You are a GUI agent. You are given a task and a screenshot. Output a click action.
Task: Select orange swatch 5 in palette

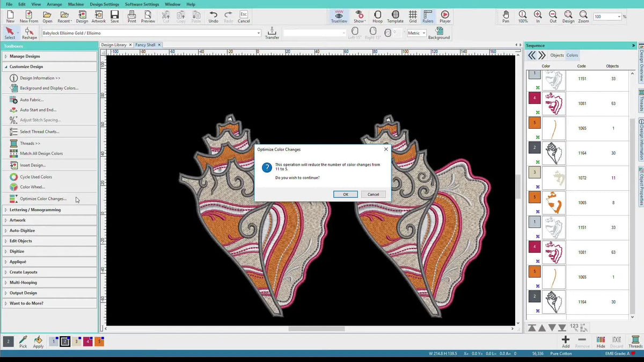tap(99, 342)
